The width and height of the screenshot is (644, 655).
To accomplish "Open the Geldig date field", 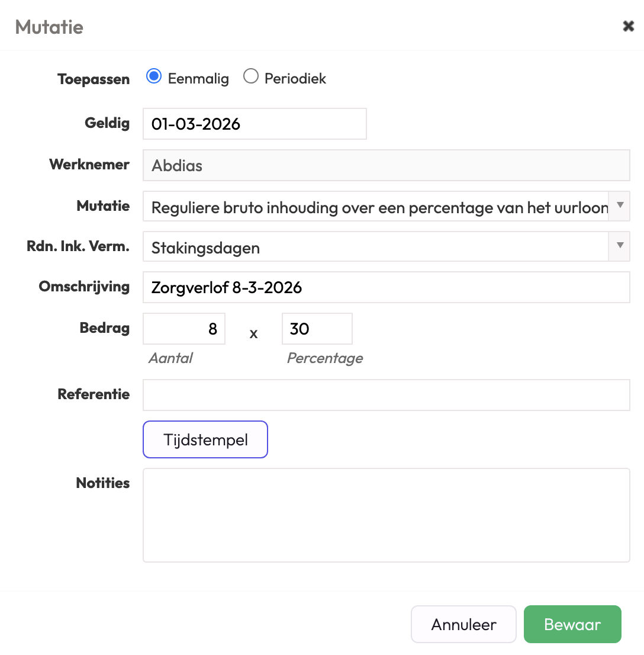I will tap(255, 124).
